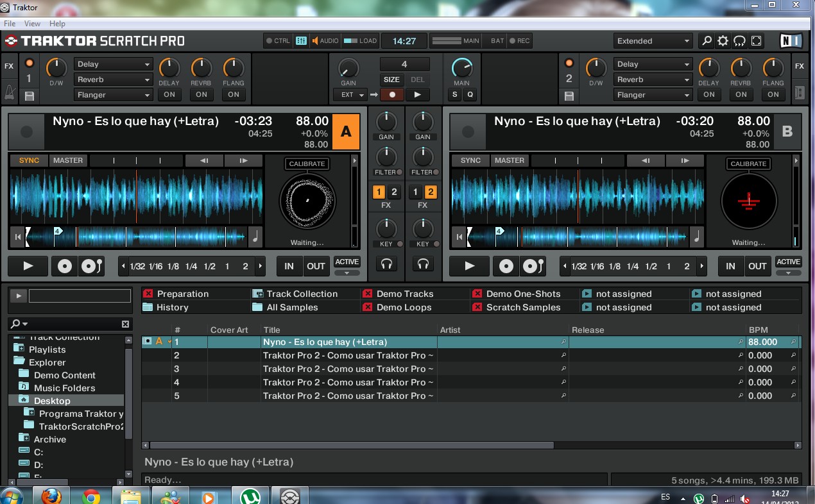The width and height of the screenshot is (815, 504).
Task: Turn REVRB effect ON in FX unit 1
Action: (202, 94)
